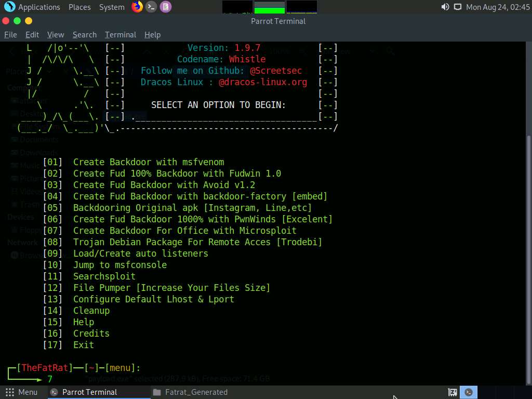532x399 pixels.
Task: Click '@Screetsec' Github handle
Action: click(276, 71)
